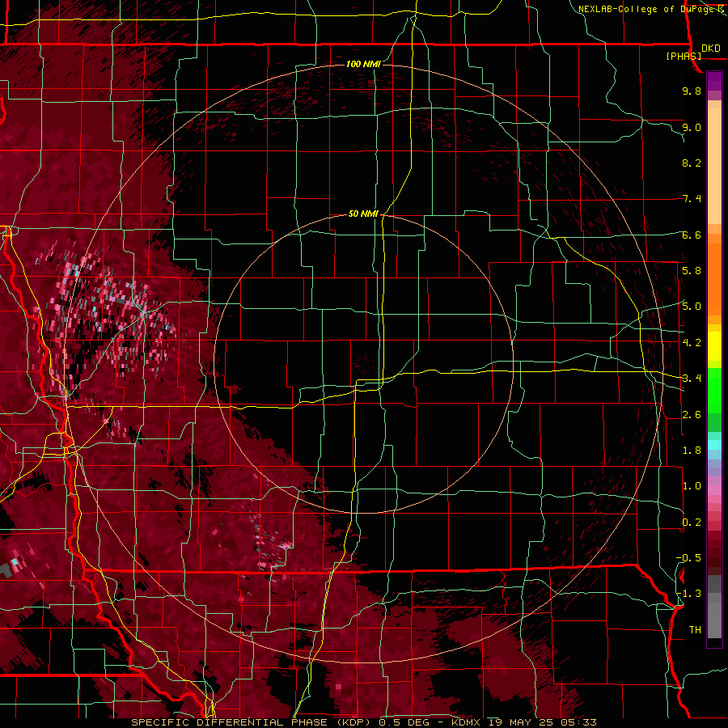Click the DKD label above the scale

point(710,49)
